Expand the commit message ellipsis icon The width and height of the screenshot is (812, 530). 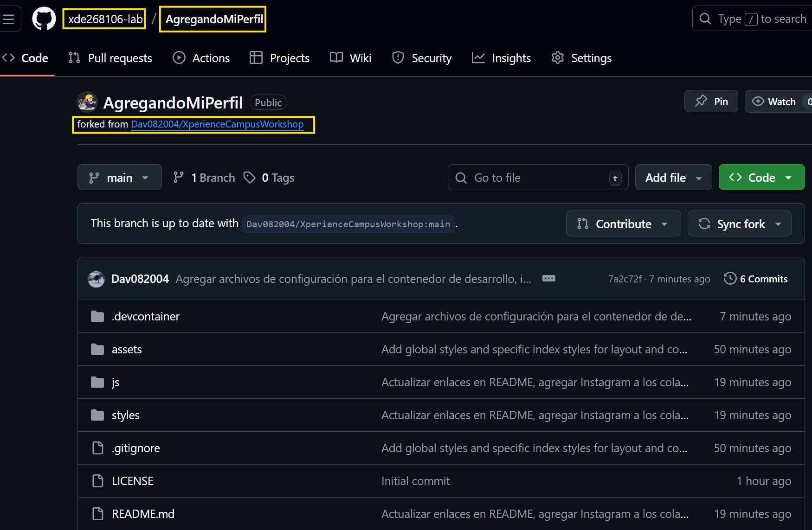coord(549,278)
